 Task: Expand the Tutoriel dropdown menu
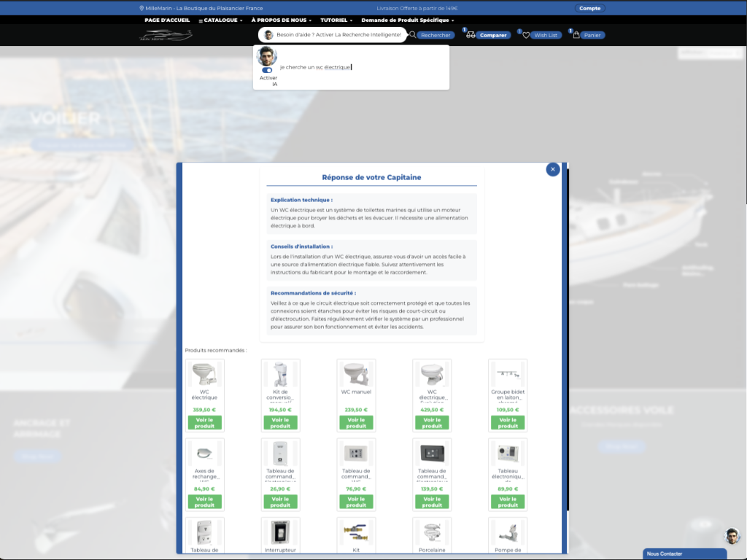pos(336,20)
